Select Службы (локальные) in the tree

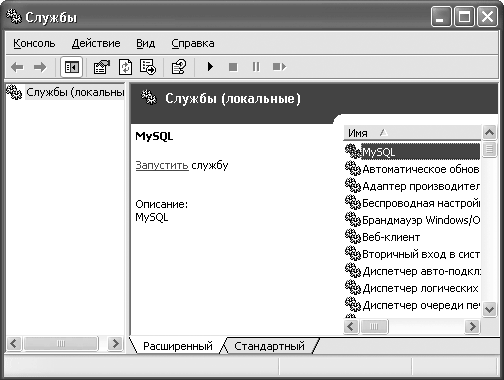75,92
